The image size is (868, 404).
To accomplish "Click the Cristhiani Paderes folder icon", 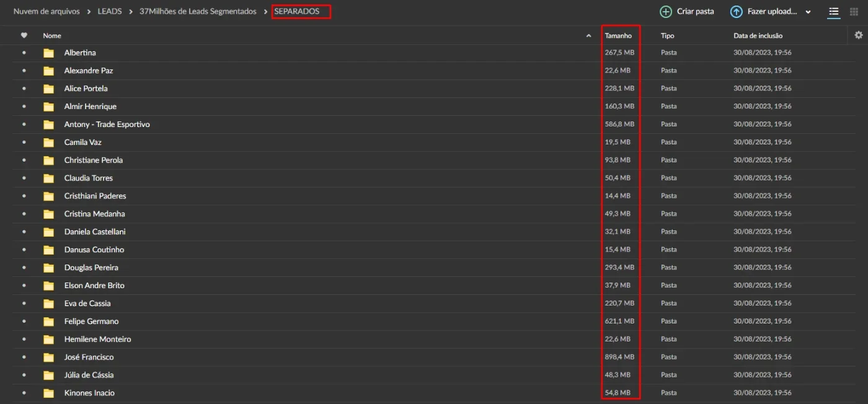I will pyautogui.click(x=48, y=196).
